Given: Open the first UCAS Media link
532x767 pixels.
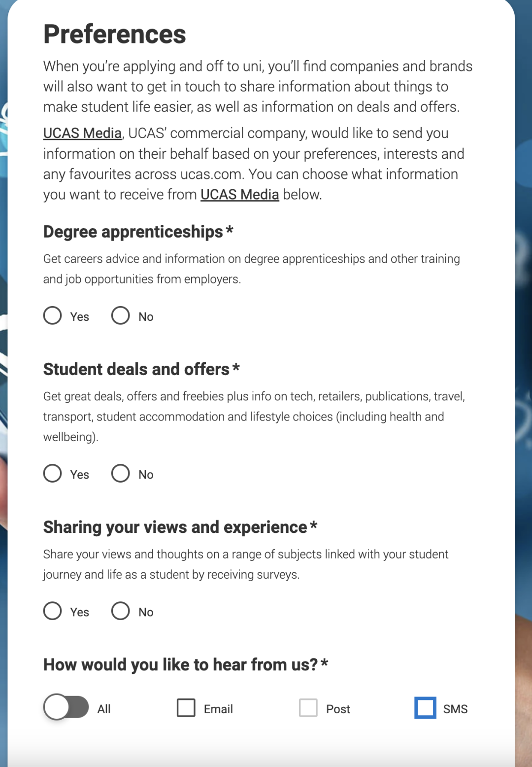Looking at the screenshot, I should pos(82,133).
